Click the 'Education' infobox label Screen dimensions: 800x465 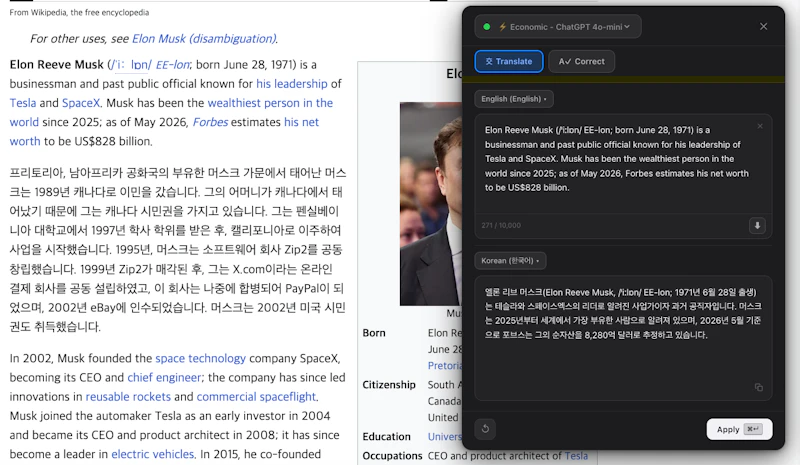[x=387, y=437]
